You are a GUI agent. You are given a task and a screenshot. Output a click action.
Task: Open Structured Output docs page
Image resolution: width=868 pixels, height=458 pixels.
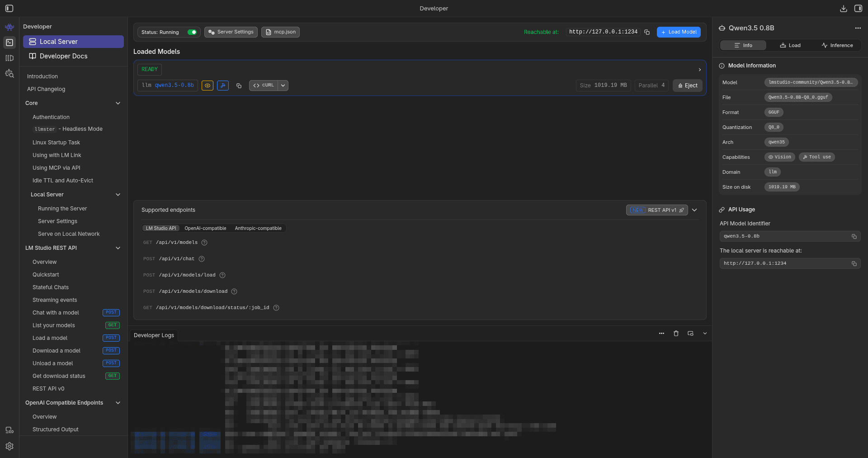(x=56, y=429)
